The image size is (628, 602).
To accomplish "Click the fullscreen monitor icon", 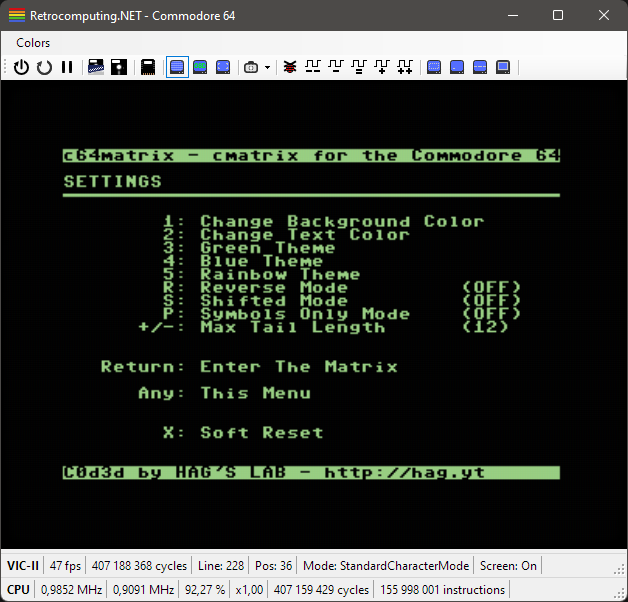I will point(223,67).
